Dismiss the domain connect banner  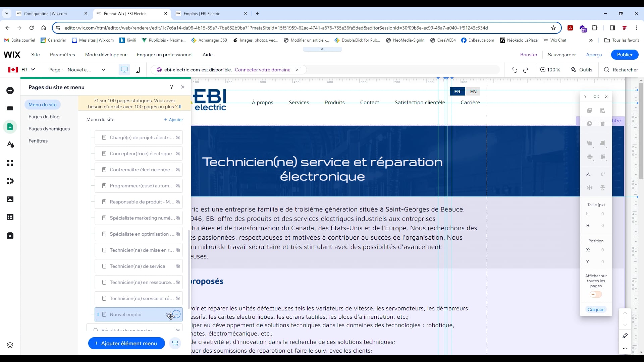297,70
